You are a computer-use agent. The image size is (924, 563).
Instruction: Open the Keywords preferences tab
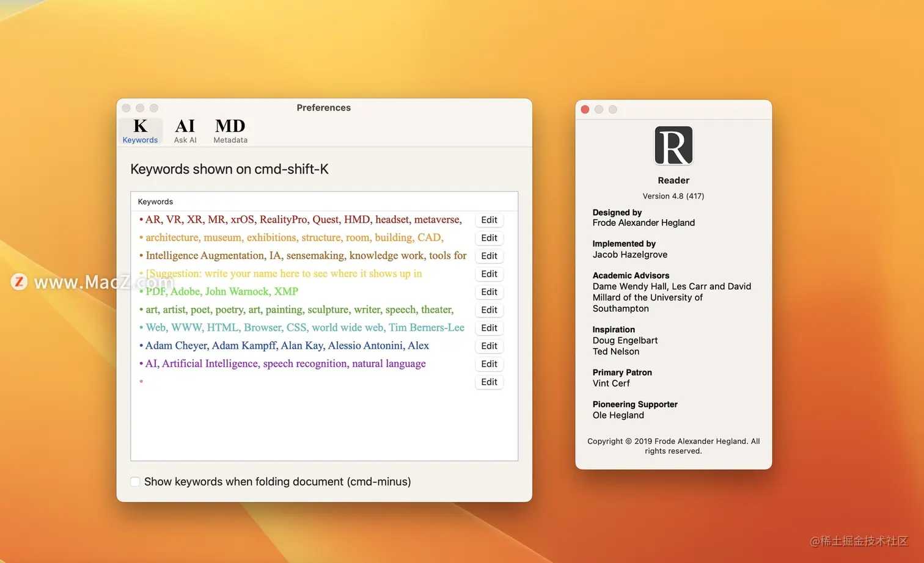[x=140, y=131]
